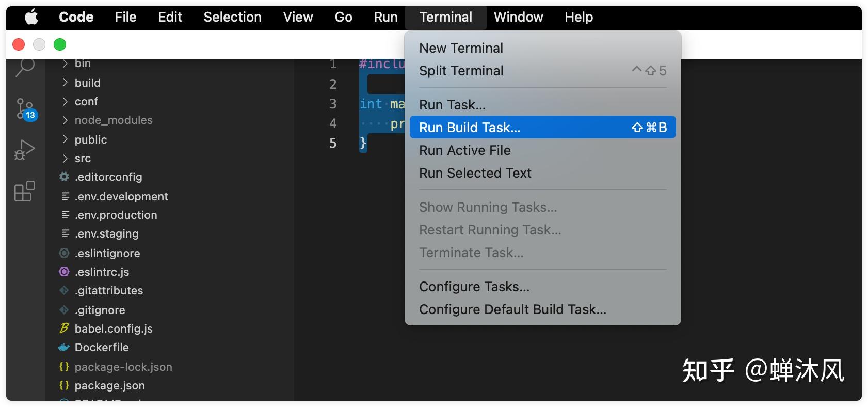
Task: Click the .eslintrc.js purple icon
Action: [x=64, y=272]
